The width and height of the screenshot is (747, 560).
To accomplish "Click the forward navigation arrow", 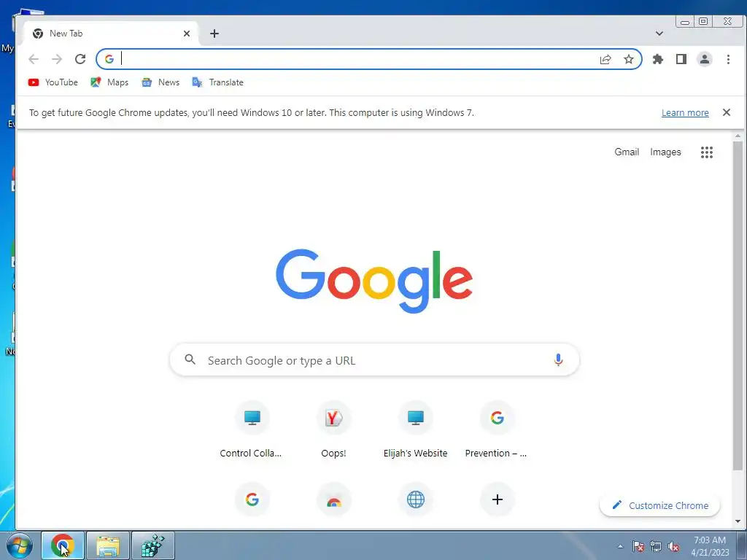I will click(x=57, y=59).
